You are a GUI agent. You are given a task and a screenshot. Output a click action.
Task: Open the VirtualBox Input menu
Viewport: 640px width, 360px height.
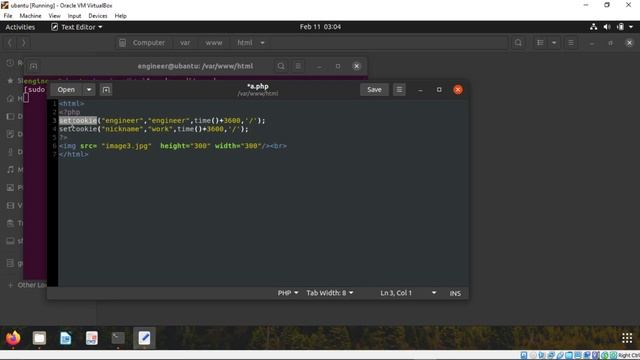click(x=74, y=16)
